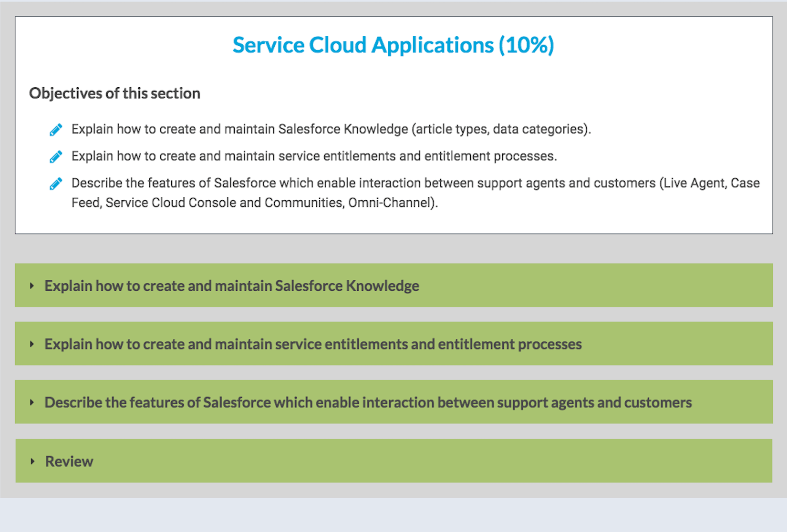787x532 pixels.
Task: Click objective text about entitlement processes
Action: (314, 156)
